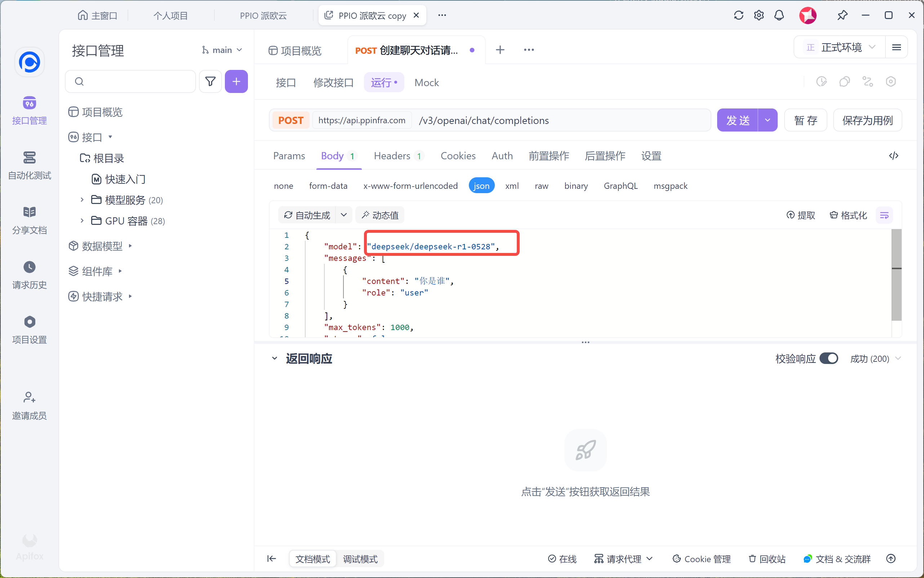Click the notification bell icon
Viewport: 924px width, 578px height.
tap(779, 15)
